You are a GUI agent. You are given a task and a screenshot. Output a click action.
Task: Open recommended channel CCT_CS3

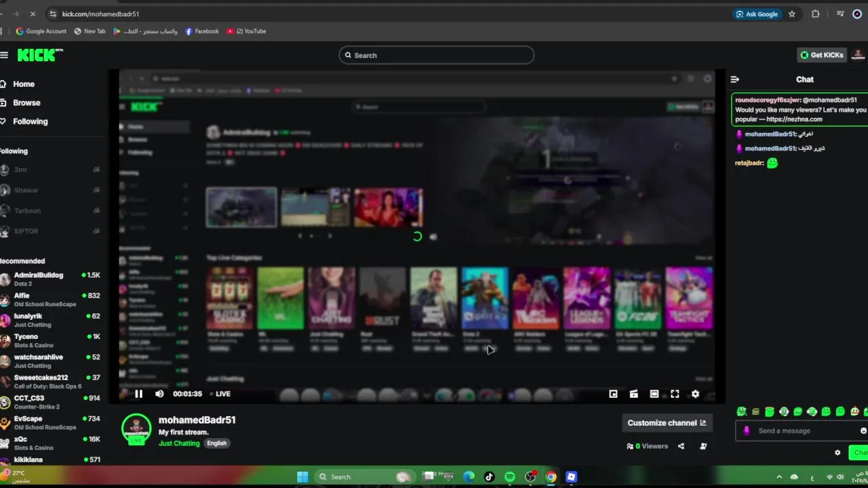pos(51,402)
